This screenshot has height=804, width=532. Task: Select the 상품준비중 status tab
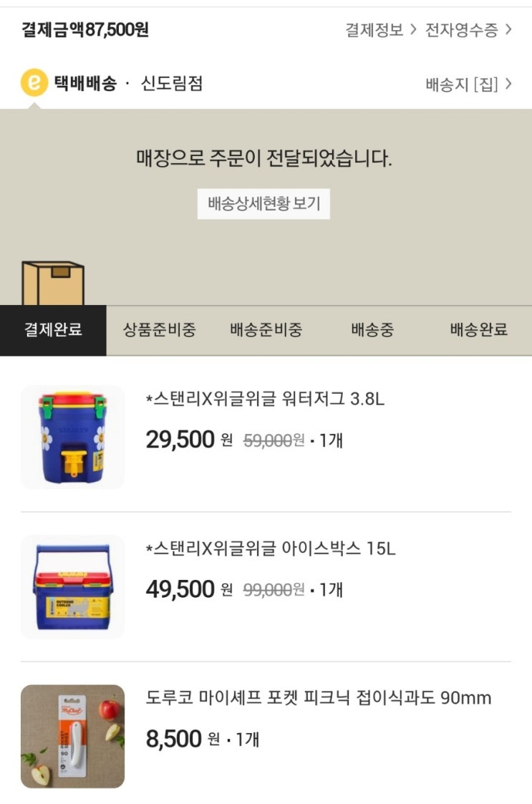[x=160, y=330]
